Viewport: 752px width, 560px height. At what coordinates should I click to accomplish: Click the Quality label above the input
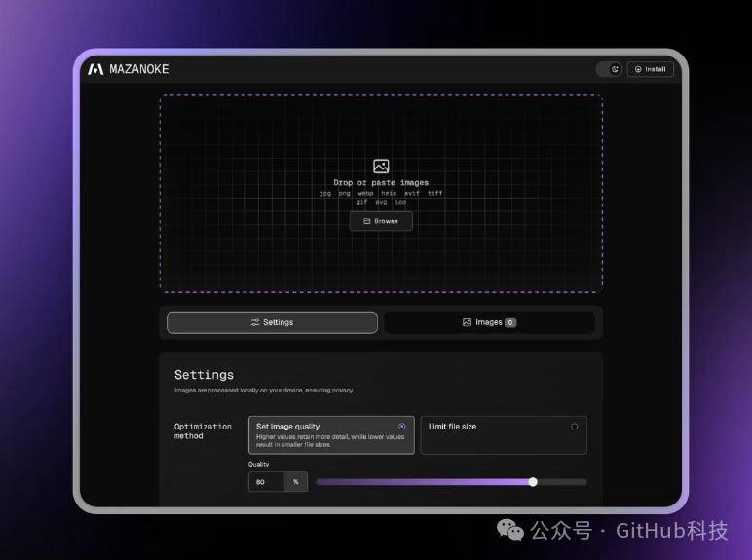pos(258,465)
